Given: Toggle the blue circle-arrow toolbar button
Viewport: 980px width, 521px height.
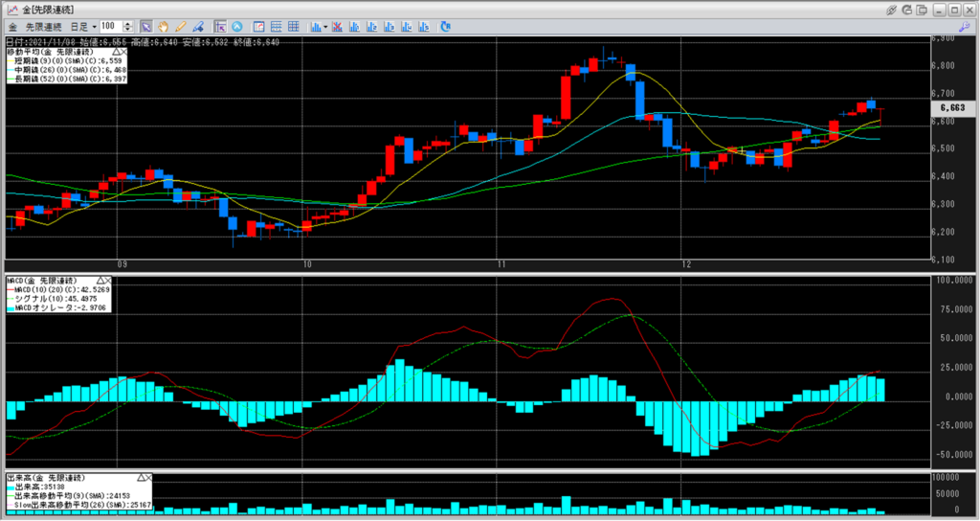Looking at the screenshot, I should point(236,26).
